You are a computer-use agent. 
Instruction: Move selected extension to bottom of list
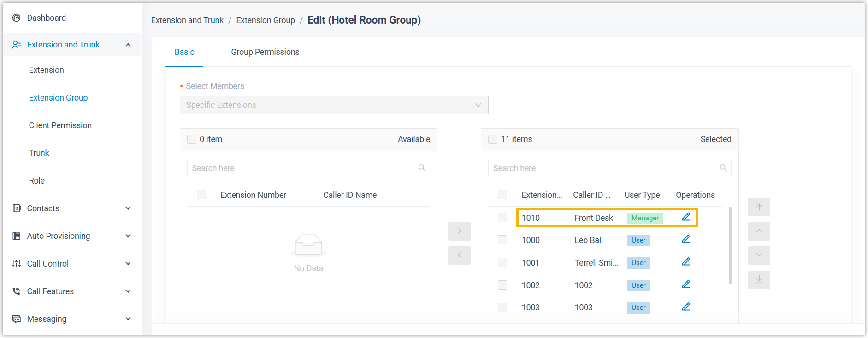759,279
